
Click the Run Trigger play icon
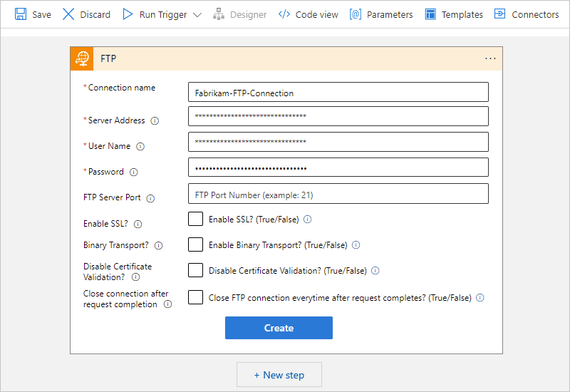coord(128,14)
